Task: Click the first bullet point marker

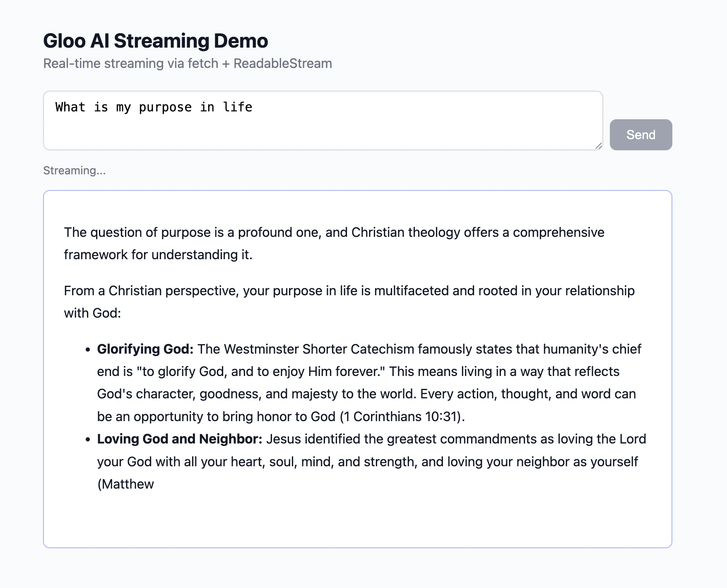Action: point(87,350)
